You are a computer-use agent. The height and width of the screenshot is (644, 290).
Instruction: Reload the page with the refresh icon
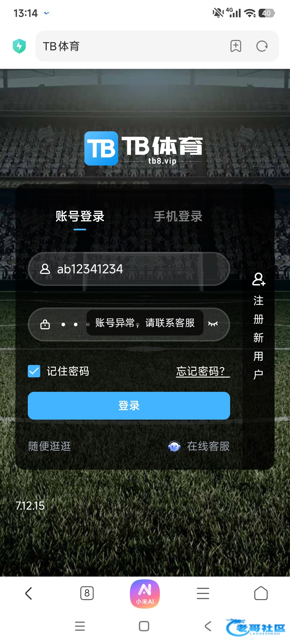pyautogui.click(x=262, y=46)
